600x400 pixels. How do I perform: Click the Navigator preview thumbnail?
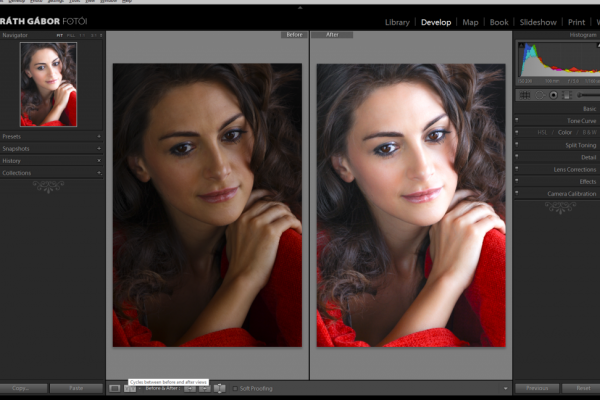pos(48,84)
